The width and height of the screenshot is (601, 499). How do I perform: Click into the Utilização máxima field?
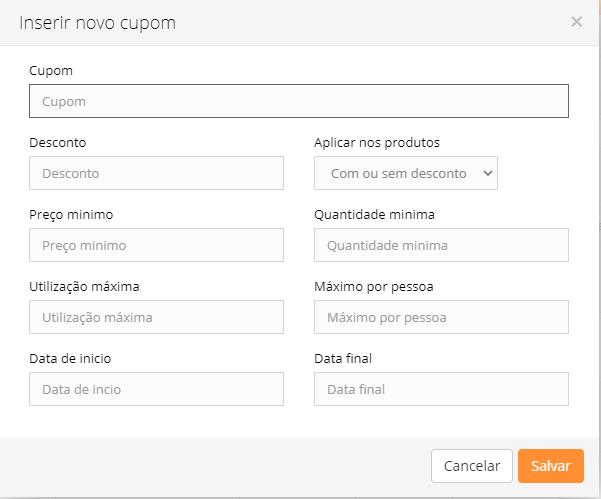(156, 317)
